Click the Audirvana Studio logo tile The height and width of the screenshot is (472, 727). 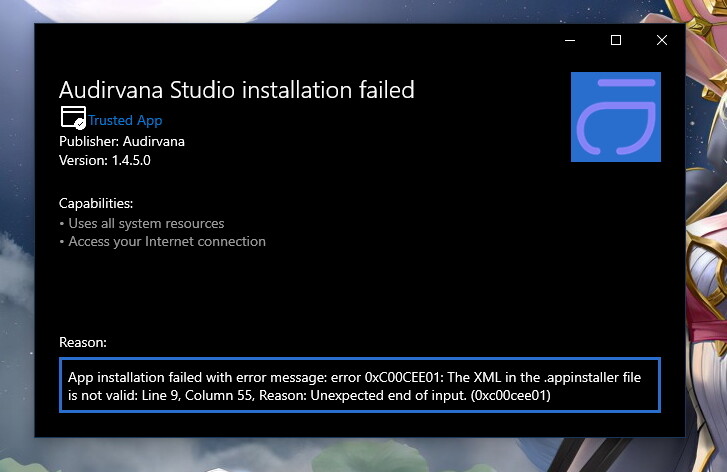[x=615, y=117]
